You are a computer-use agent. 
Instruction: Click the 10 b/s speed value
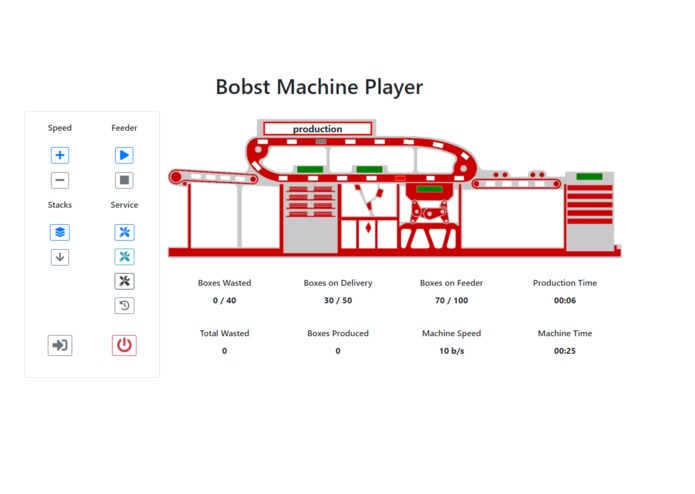pyautogui.click(x=451, y=351)
